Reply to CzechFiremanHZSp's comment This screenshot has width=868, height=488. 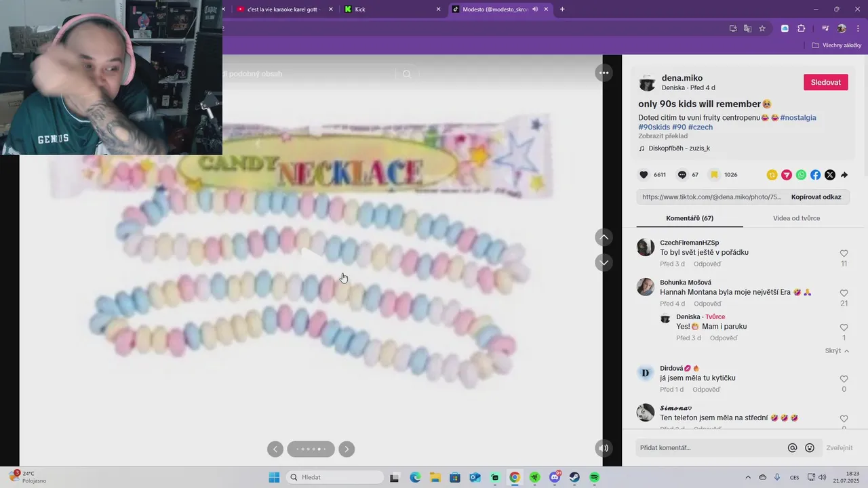707,264
